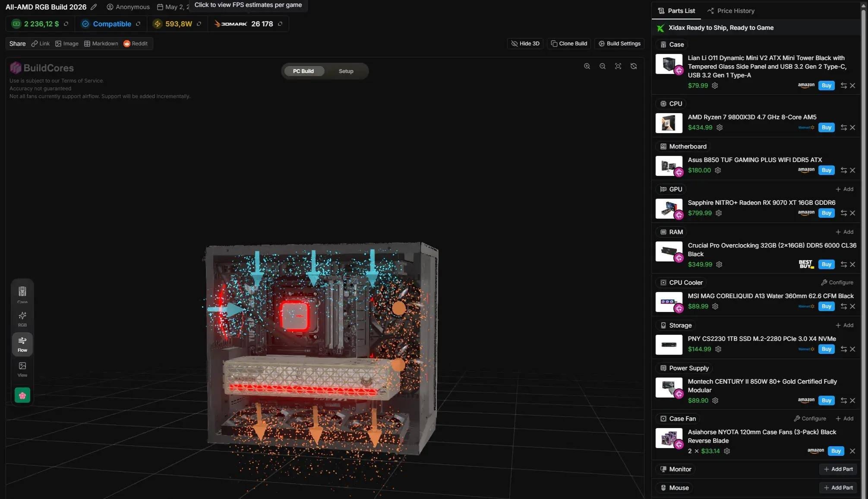Swap the Lian Li O11 Dynamic Mini case
The width and height of the screenshot is (868, 499).
pyautogui.click(x=843, y=86)
